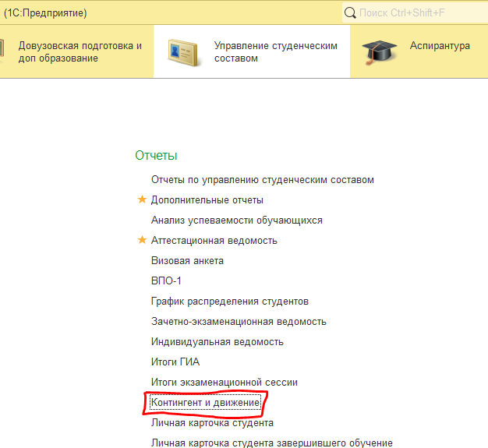Image resolution: width=488 pixels, height=448 pixels.
Task: Click the student ID card icon
Action: (185, 51)
